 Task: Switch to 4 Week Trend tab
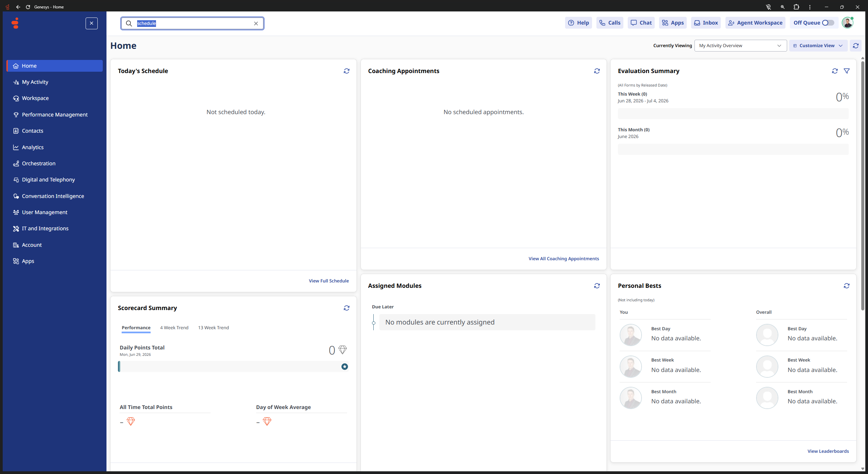[x=174, y=328]
